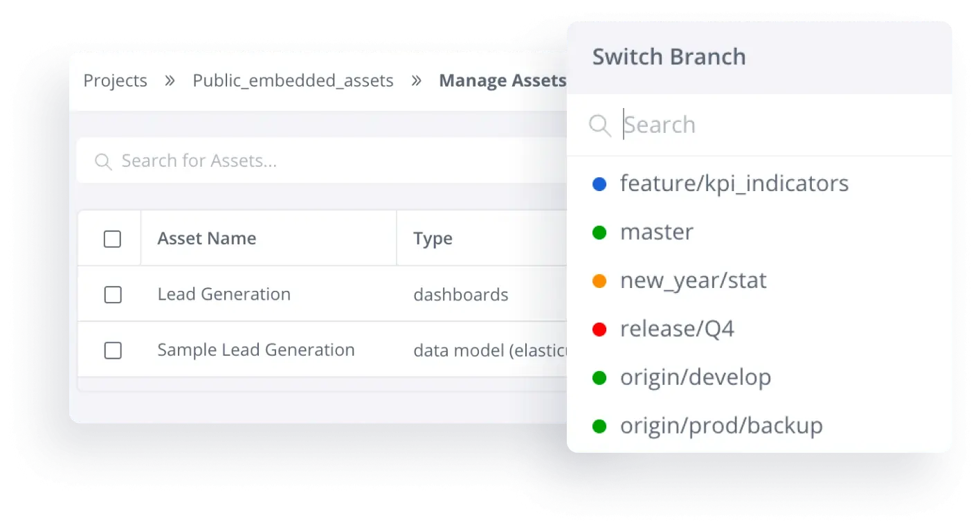Image resolution: width=980 pixels, height=529 pixels.
Task: Check the Lead Generation asset checkbox
Action: tap(112, 294)
